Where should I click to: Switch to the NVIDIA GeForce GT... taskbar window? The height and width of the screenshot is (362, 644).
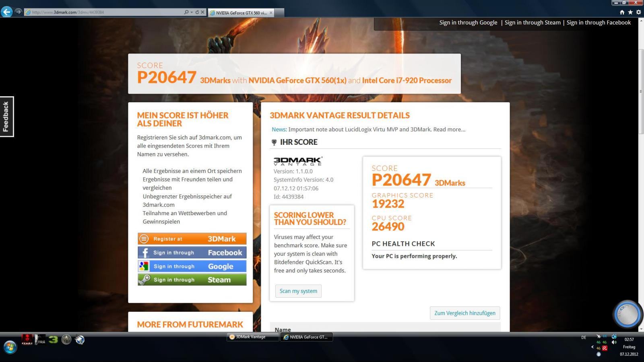click(x=306, y=337)
